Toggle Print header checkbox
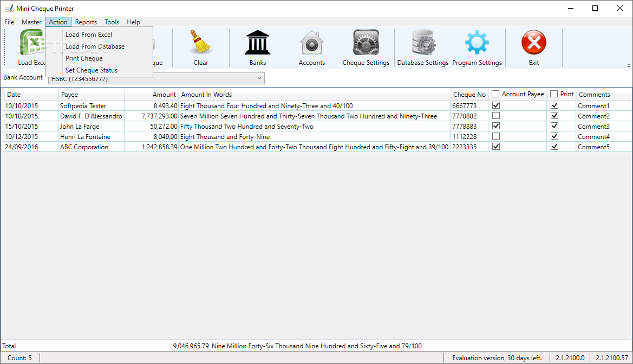Screen dimensions: 633x364 coord(554,94)
